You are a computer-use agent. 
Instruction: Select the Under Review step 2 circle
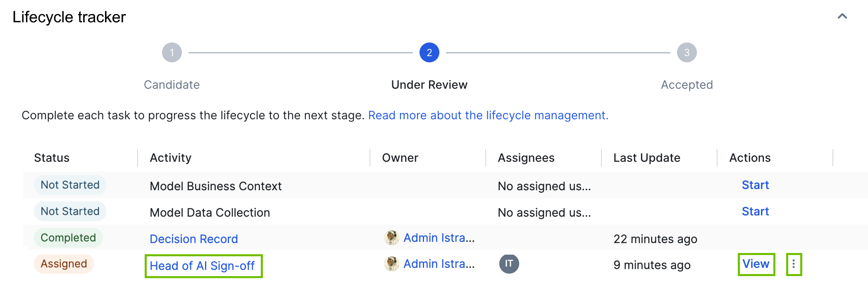tap(429, 53)
